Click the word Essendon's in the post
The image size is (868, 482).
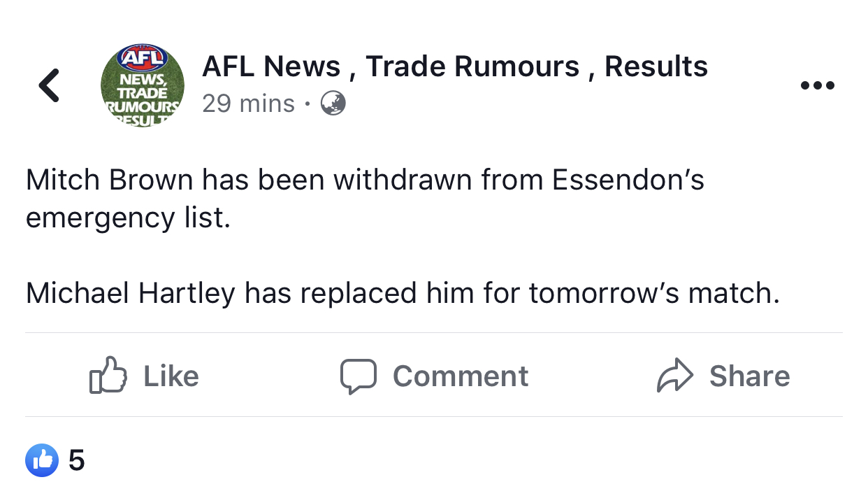point(628,180)
